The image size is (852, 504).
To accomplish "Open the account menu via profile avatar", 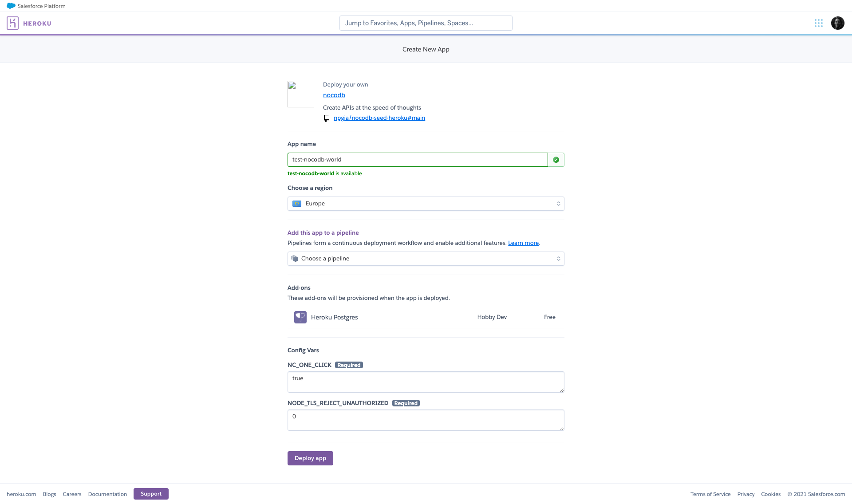I will coord(837,23).
